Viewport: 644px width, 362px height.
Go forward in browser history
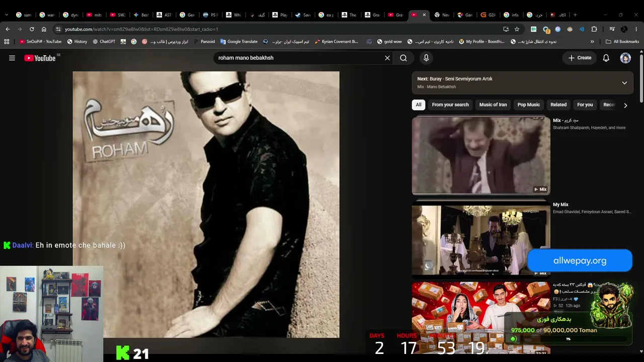(20, 29)
